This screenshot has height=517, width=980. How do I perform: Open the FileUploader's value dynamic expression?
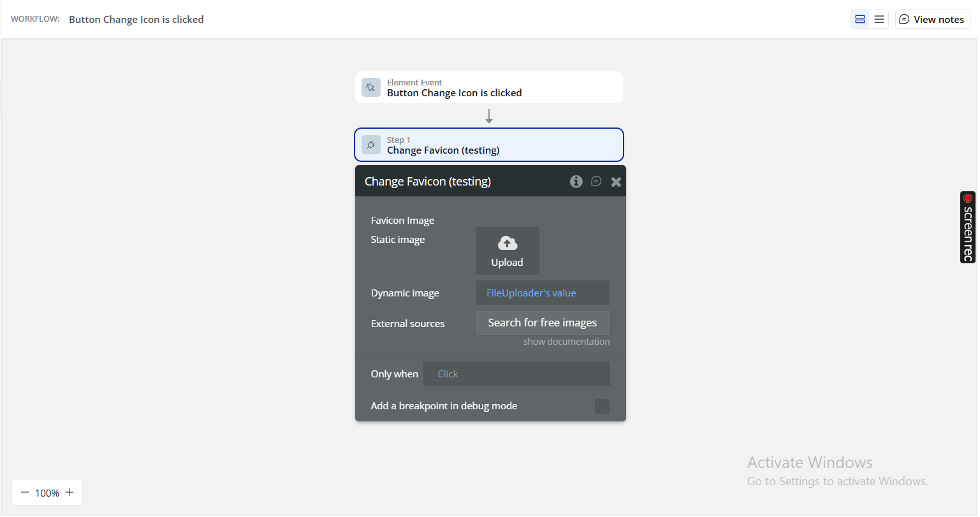(x=531, y=293)
